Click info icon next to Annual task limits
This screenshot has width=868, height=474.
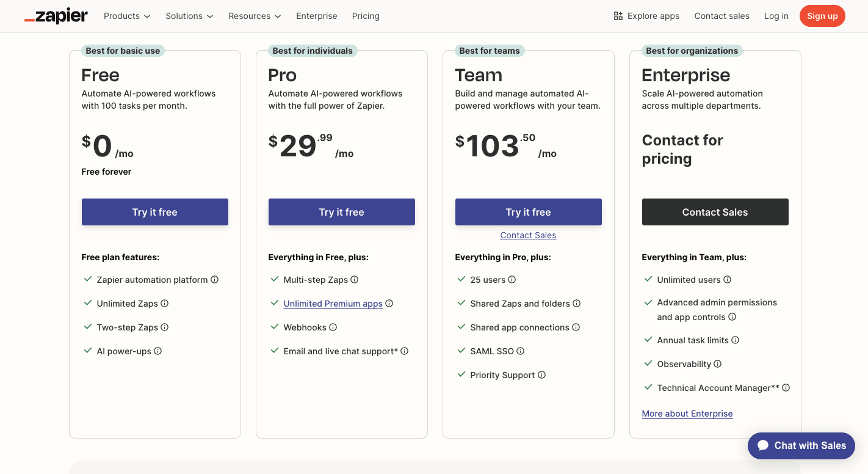pos(736,340)
